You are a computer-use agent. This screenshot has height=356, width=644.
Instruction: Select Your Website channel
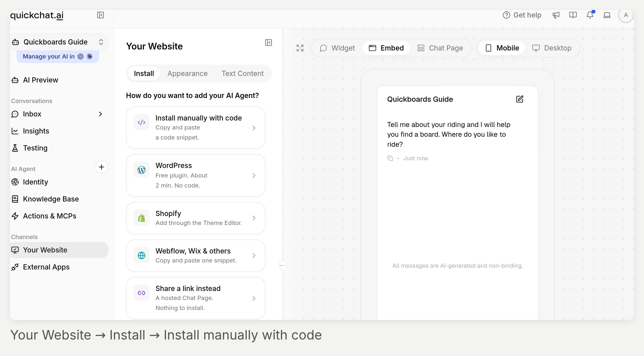click(59, 250)
